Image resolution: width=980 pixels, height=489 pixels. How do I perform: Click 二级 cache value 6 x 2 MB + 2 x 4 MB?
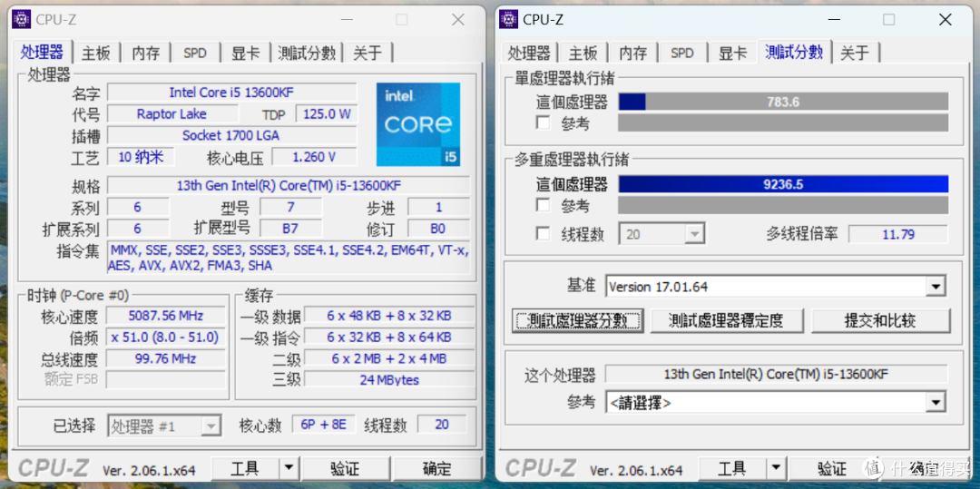[389, 358]
